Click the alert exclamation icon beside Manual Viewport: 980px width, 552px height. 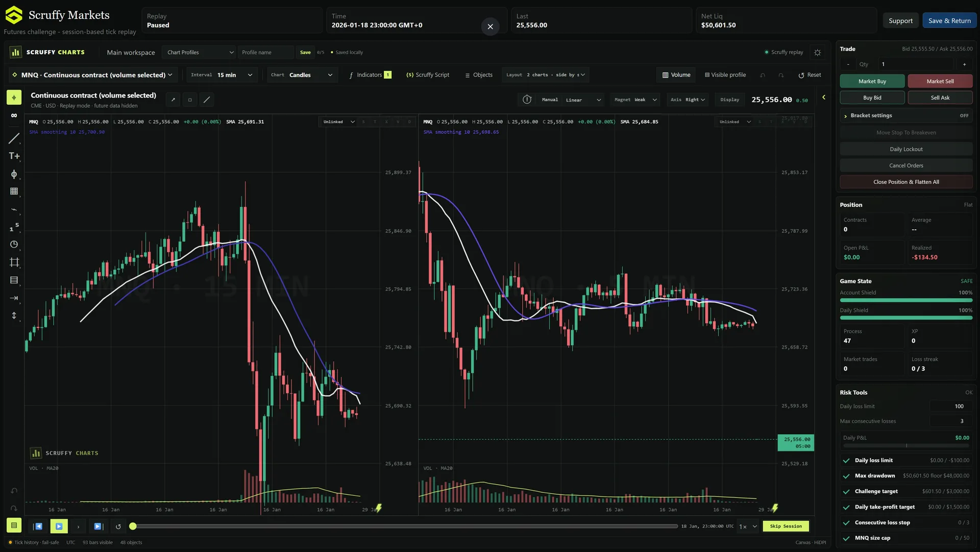tap(527, 100)
